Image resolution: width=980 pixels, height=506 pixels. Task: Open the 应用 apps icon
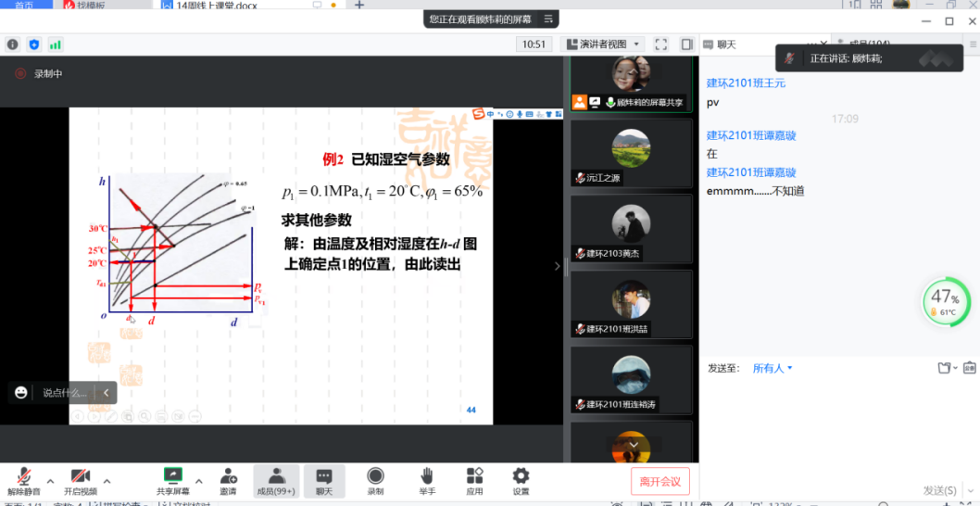coord(474,476)
